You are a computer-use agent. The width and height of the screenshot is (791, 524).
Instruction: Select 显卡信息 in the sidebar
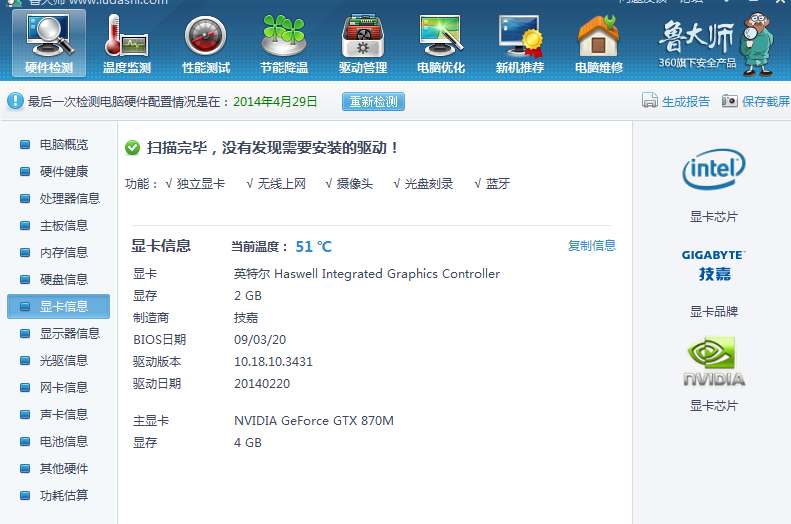(x=59, y=307)
